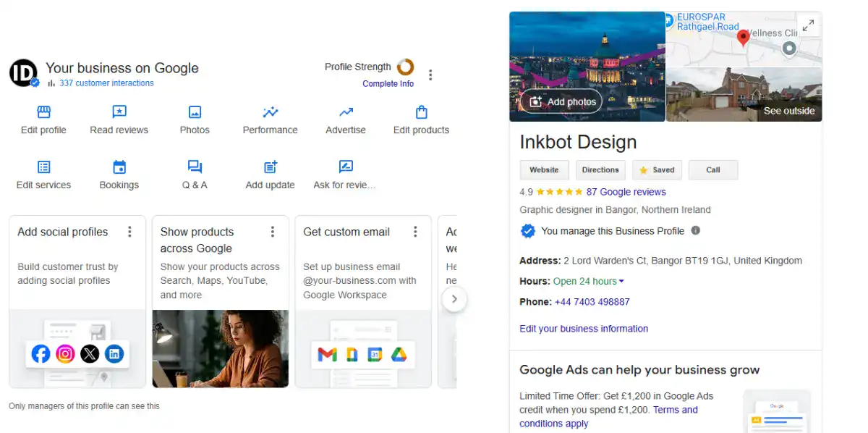This screenshot has height=433, width=868.
Task: Click Your business on Google heading
Action: 122,68
